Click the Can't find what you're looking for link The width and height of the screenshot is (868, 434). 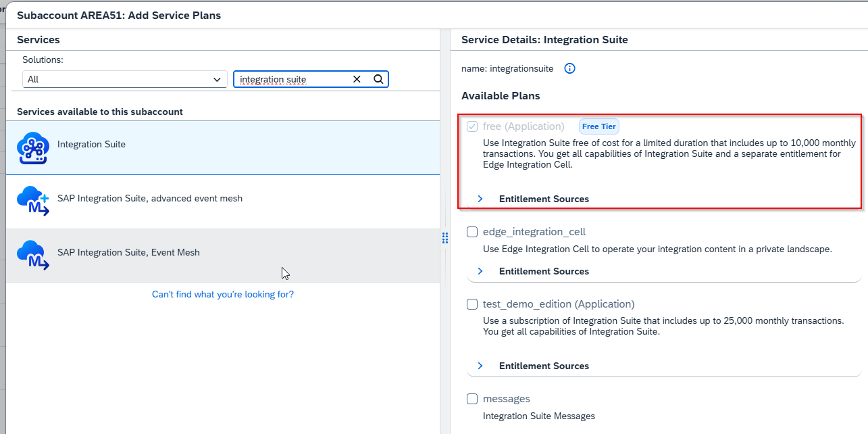click(223, 294)
